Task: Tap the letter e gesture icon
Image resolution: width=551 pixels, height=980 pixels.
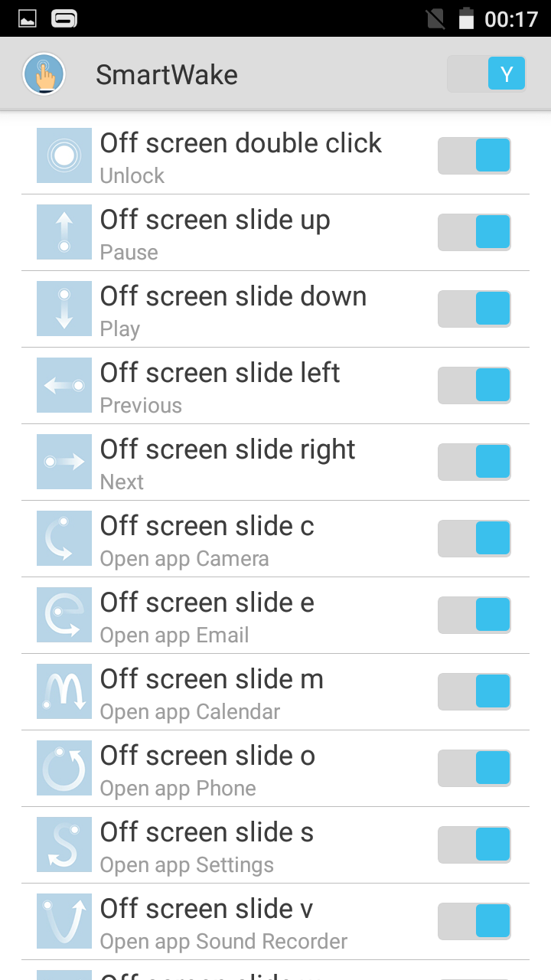Action: coord(64,615)
